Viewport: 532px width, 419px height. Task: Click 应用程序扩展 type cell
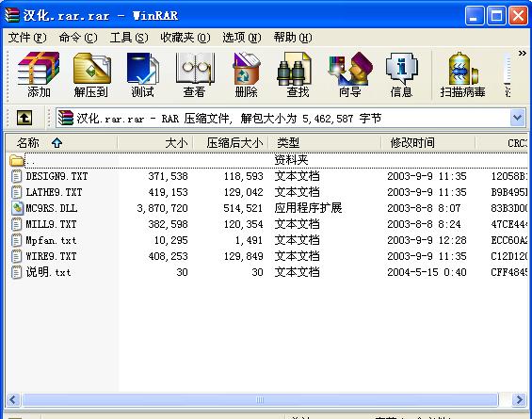(308, 208)
